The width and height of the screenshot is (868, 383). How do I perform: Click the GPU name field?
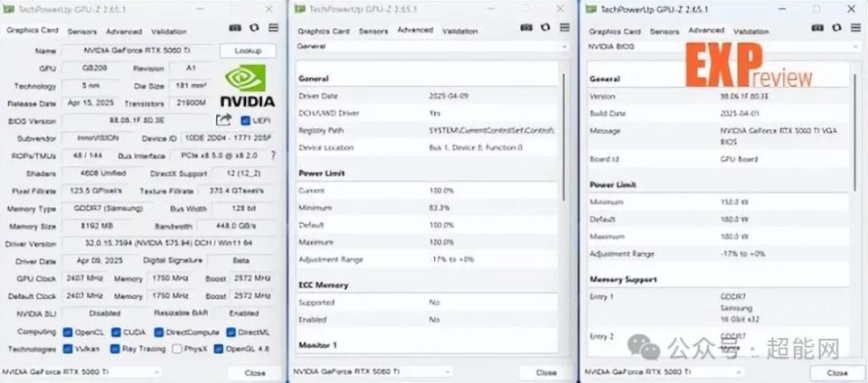(137, 51)
